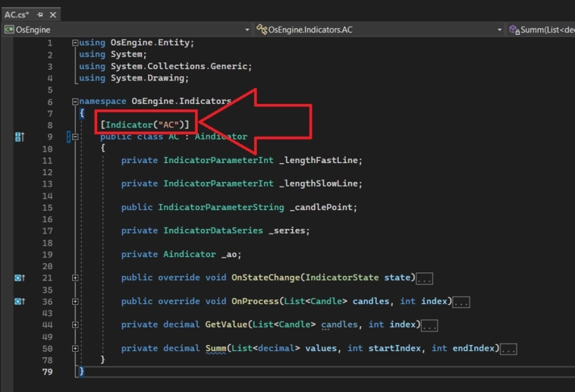Image resolution: width=575 pixels, height=392 pixels.
Task: Click the GetValue method name
Action: click(x=226, y=325)
